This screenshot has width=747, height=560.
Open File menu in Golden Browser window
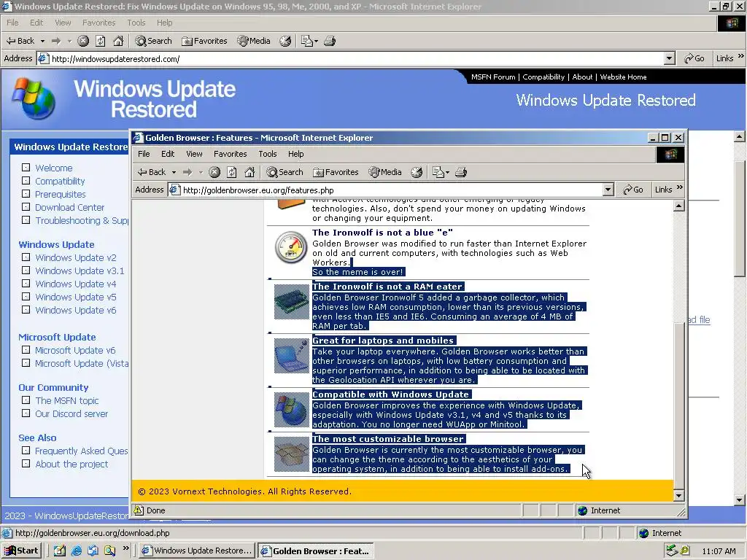[144, 154]
